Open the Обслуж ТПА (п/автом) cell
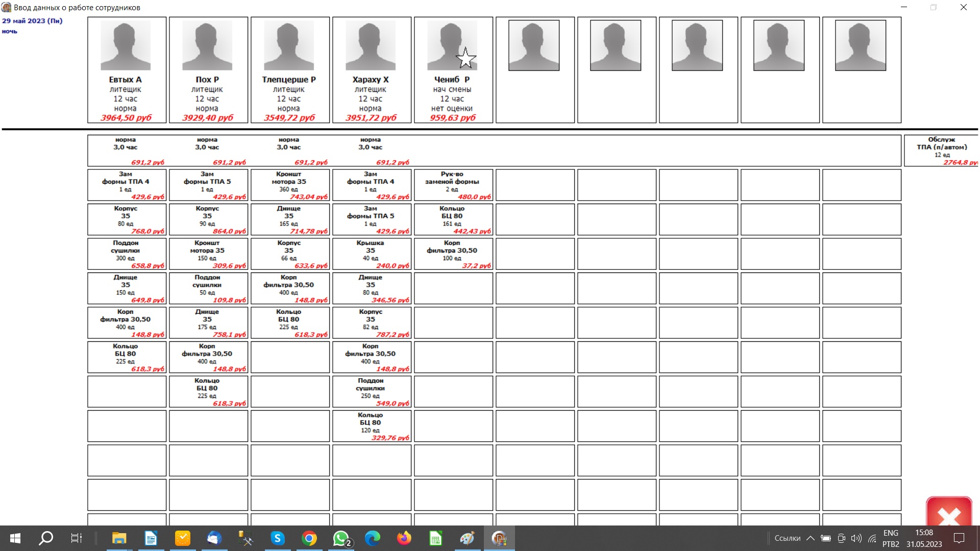This screenshot has height=551, width=980. [941, 151]
